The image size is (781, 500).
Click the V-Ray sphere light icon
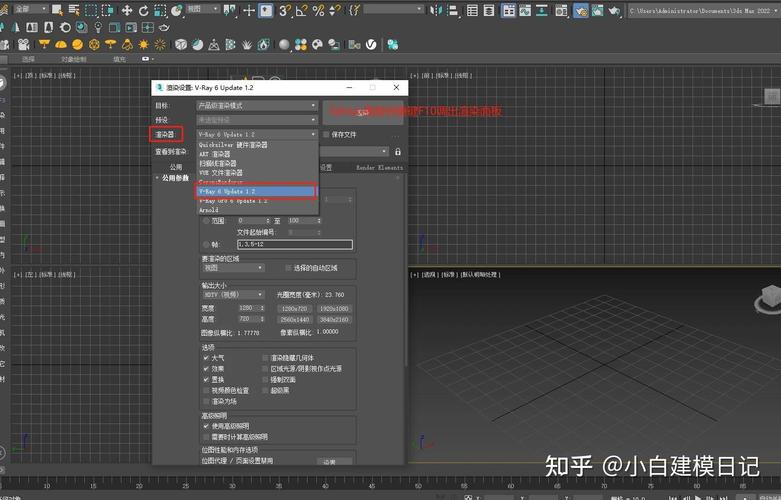[77, 45]
